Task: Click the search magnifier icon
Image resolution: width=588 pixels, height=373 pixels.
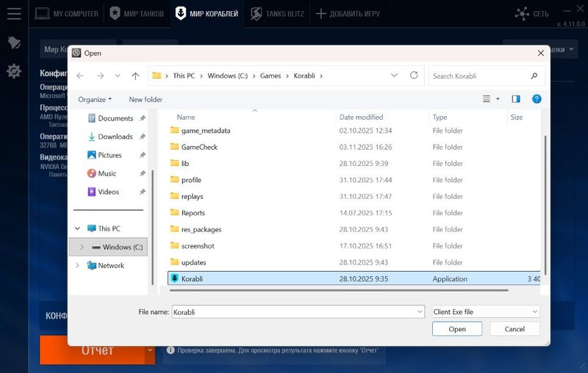Action: pyautogui.click(x=534, y=76)
